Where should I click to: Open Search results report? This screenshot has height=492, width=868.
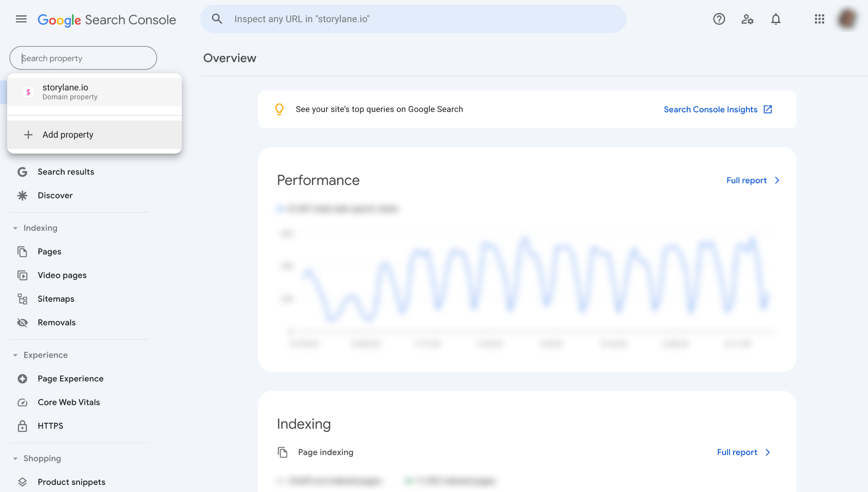click(x=66, y=172)
